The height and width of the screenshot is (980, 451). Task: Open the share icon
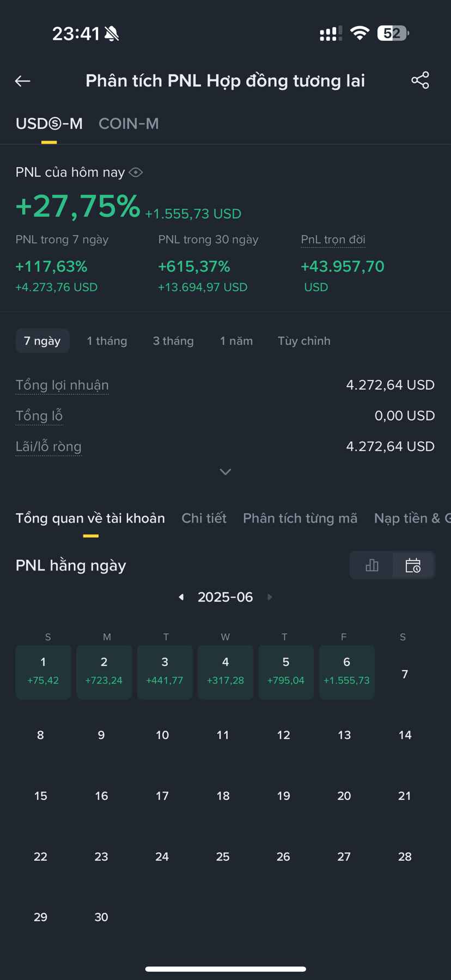click(x=420, y=81)
